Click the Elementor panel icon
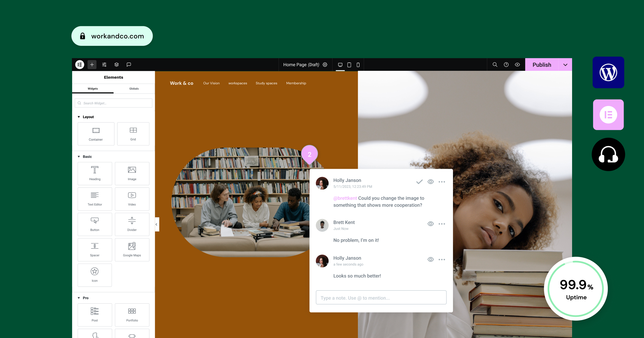The width and height of the screenshot is (644, 338). click(x=80, y=64)
